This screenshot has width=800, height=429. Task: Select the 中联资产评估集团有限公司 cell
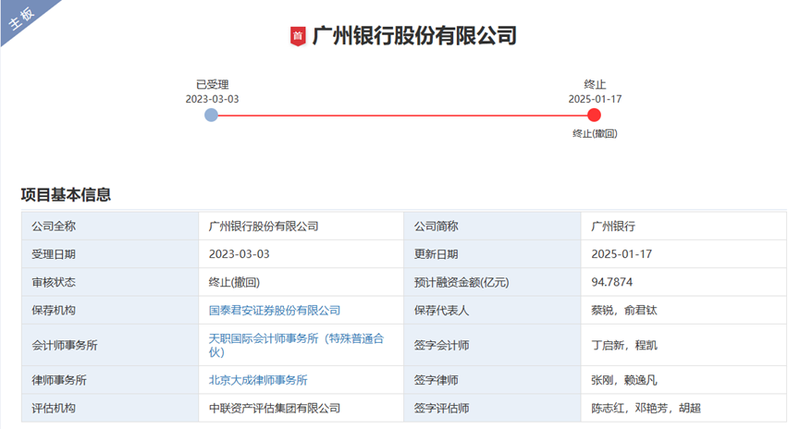coord(274,408)
